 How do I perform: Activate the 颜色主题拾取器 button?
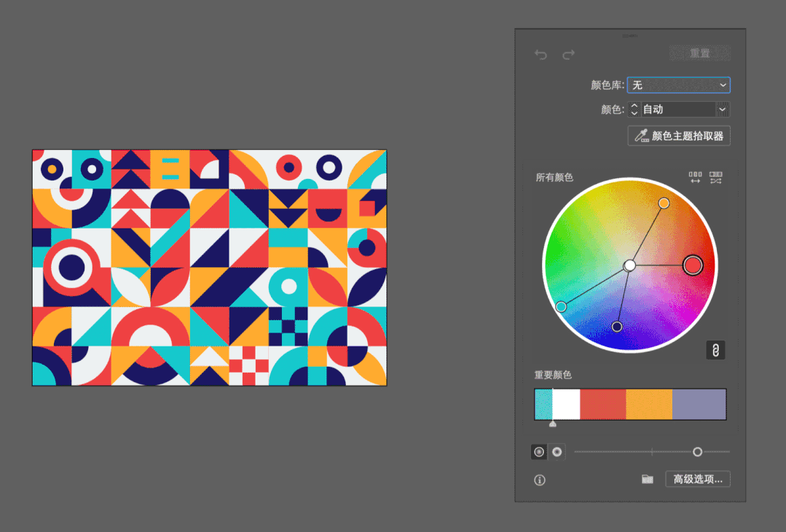679,136
